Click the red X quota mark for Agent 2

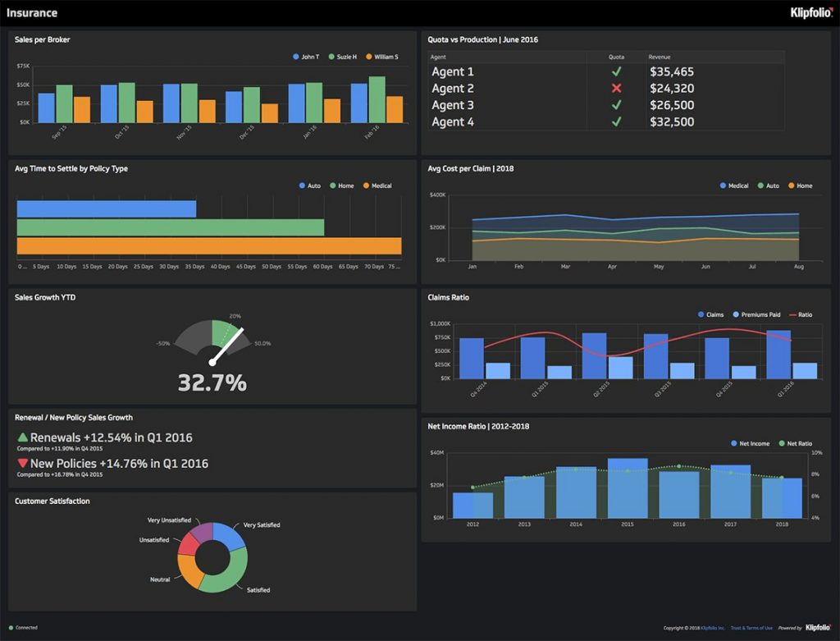pyautogui.click(x=616, y=89)
